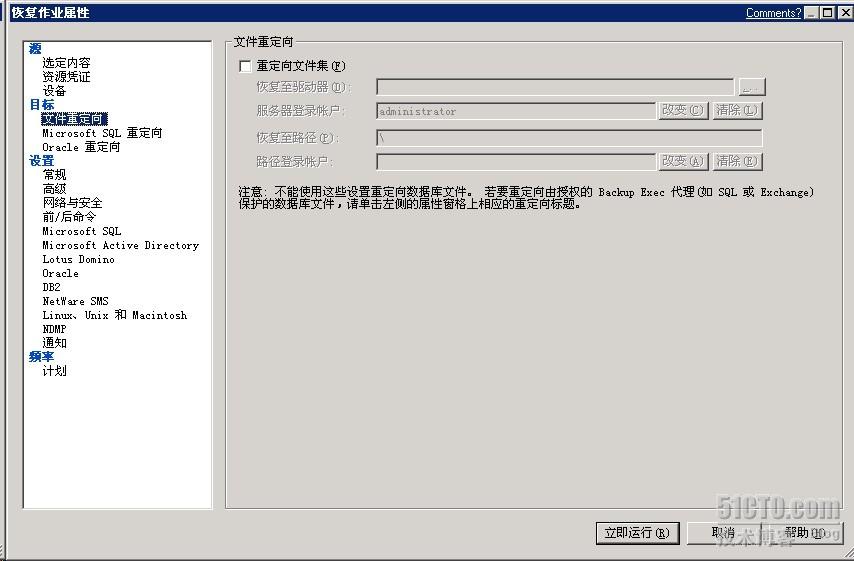Click 改变(A) for path logon account
This screenshot has width=854, height=561.
click(683, 162)
